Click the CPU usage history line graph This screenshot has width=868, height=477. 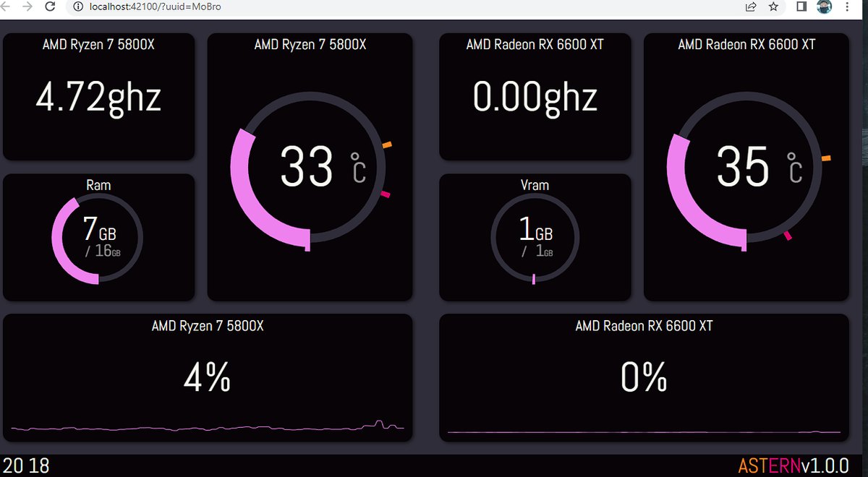tap(208, 426)
